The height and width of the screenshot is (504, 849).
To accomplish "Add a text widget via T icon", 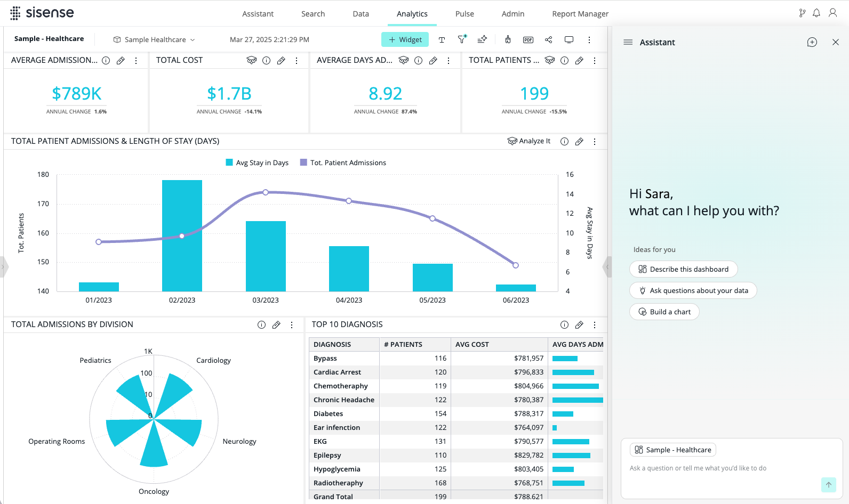I will click(x=442, y=39).
